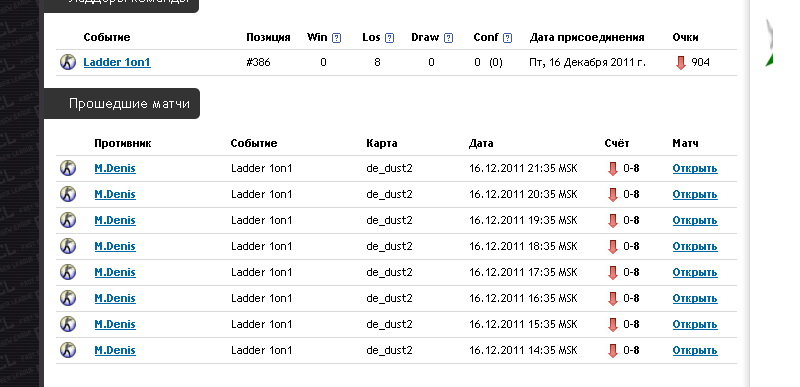Open the match played at 16:35 MSK
The width and height of the screenshot is (800, 387).
pyautogui.click(x=695, y=298)
